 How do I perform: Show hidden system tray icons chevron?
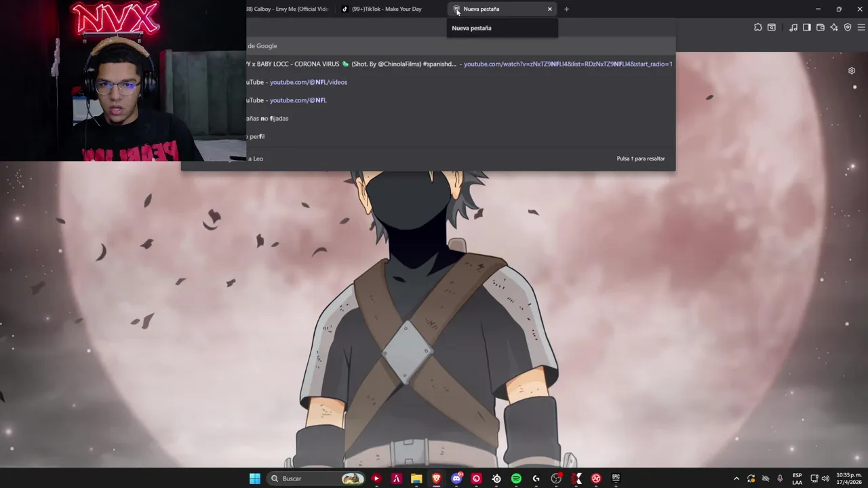click(736, 479)
